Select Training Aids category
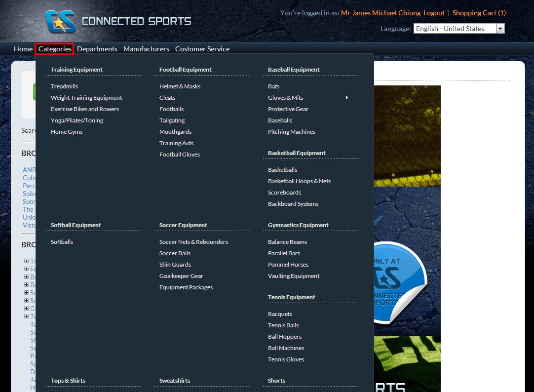 (176, 143)
